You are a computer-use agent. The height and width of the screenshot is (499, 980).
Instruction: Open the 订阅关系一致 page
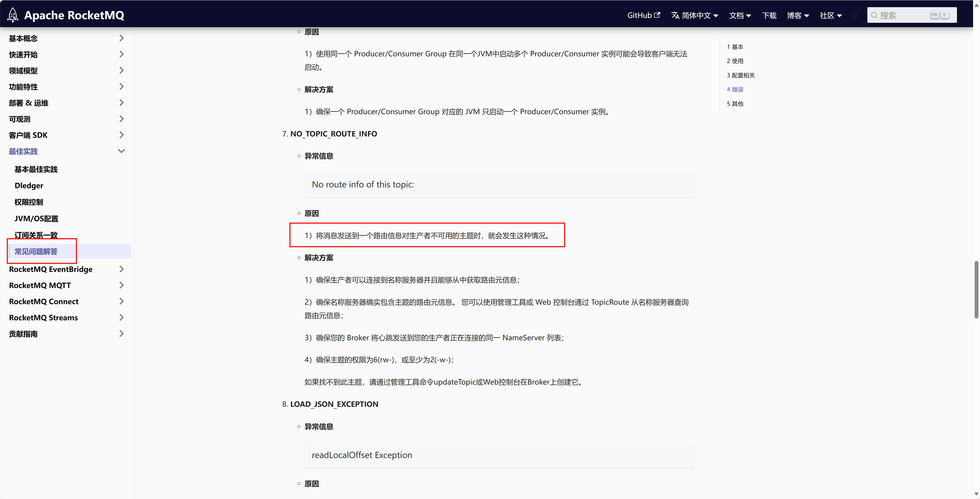(x=36, y=235)
